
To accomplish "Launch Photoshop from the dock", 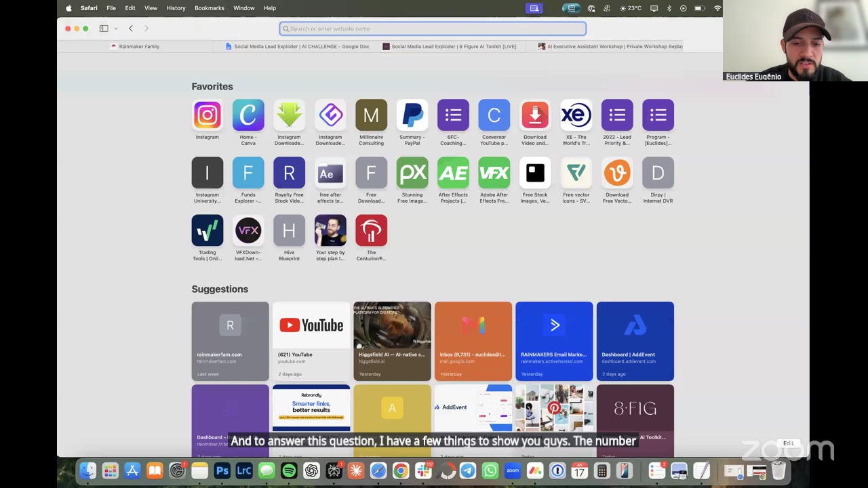I will point(222,470).
